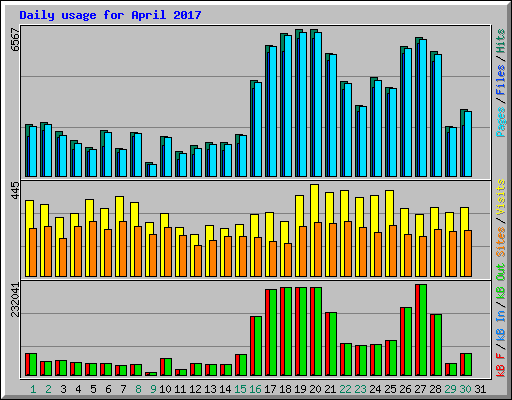
Task: Click day 14 on the x-axis
Action: (x=225, y=389)
